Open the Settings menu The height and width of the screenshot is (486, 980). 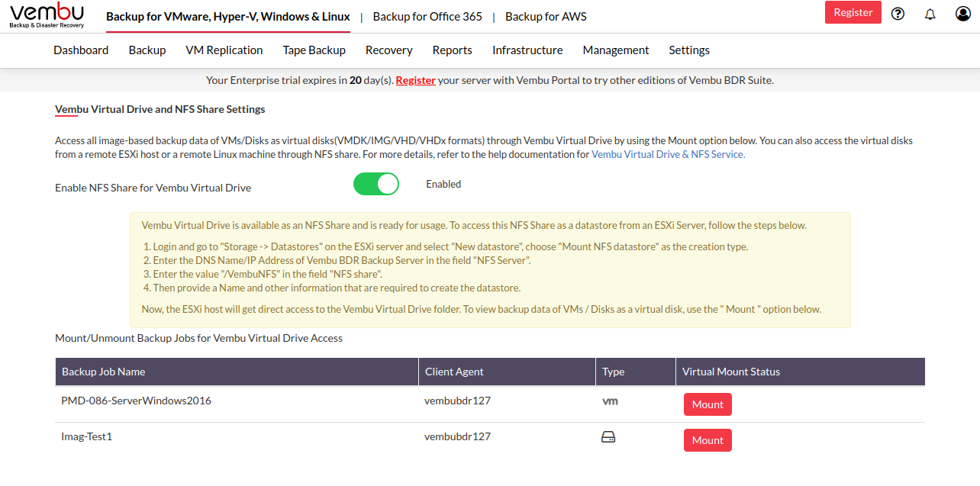click(x=689, y=50)
